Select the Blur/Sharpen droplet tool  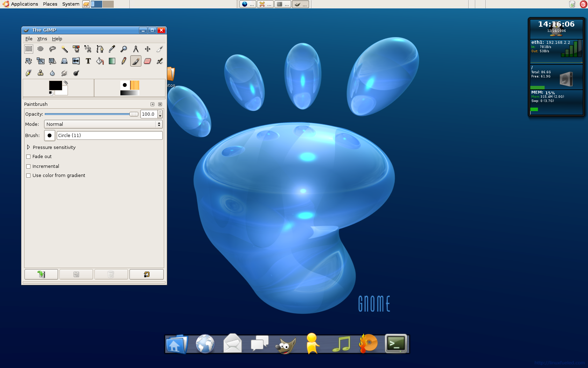pos(52,73)
